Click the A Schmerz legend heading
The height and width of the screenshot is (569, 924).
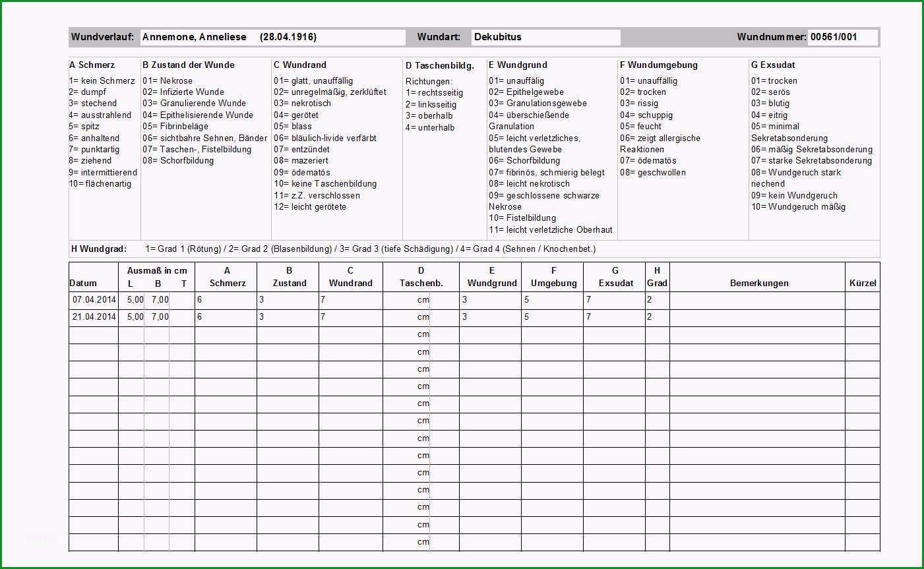point(92,65)
